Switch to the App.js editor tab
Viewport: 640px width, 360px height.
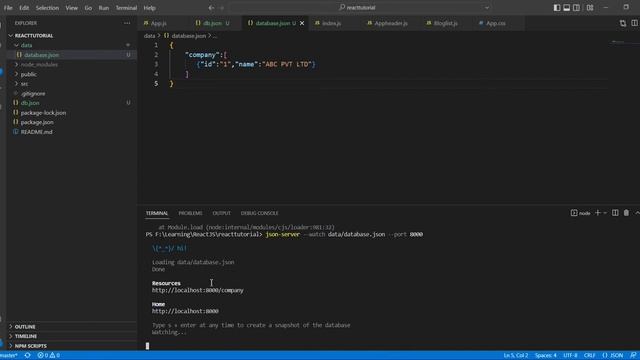159,23
